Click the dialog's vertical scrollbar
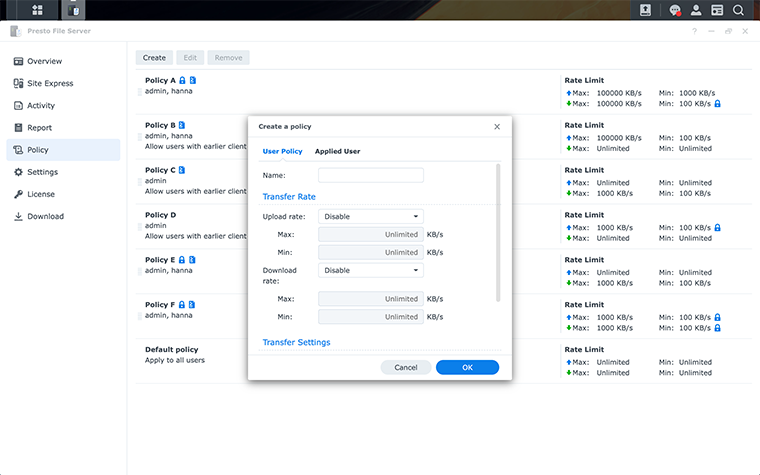Screen dimensions: 760x475 coord(498,230)
